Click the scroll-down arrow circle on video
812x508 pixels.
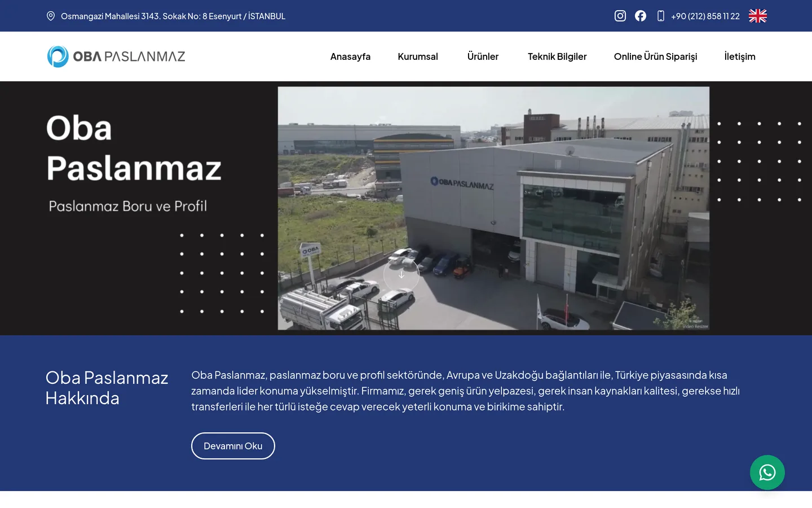(x=401, y=275)
